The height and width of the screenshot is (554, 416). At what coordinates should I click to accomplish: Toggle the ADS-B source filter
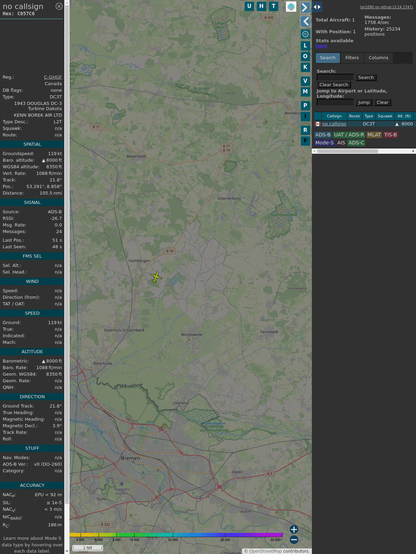pyautogui.click(x=322, y=135)
